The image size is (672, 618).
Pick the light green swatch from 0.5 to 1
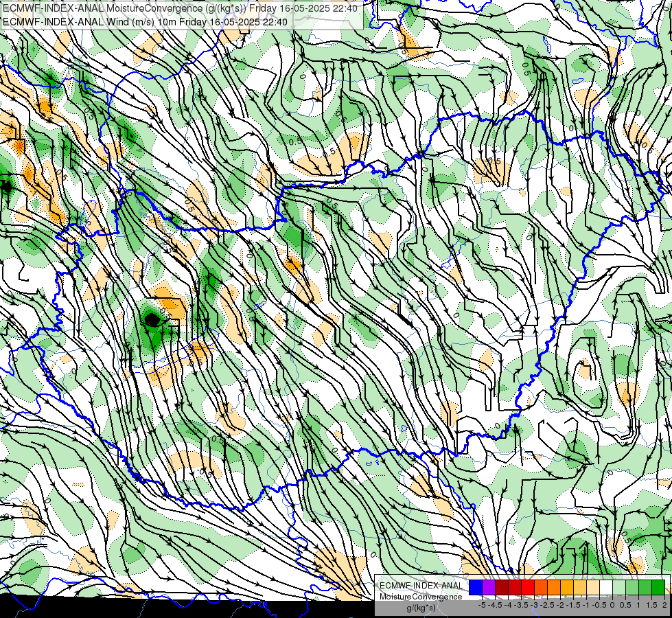click(x=632, y=587)
